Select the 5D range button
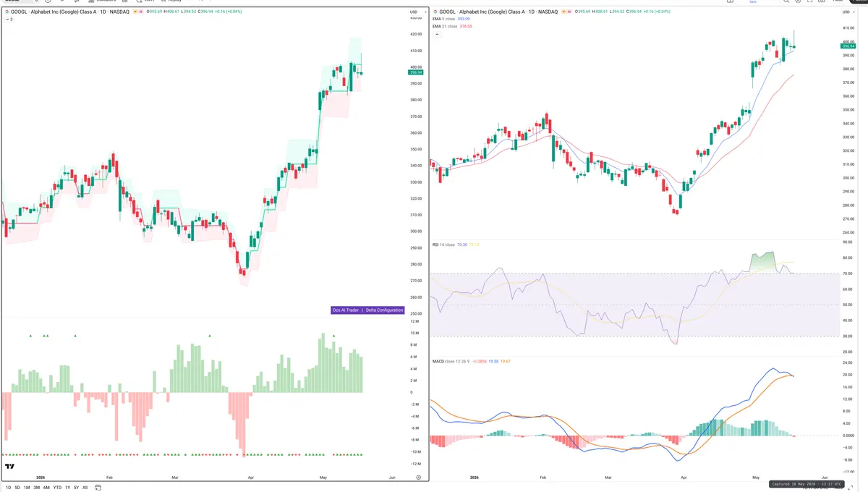This screenshot has height=492, width=868. pyautogui.click(x=16, y=488)
